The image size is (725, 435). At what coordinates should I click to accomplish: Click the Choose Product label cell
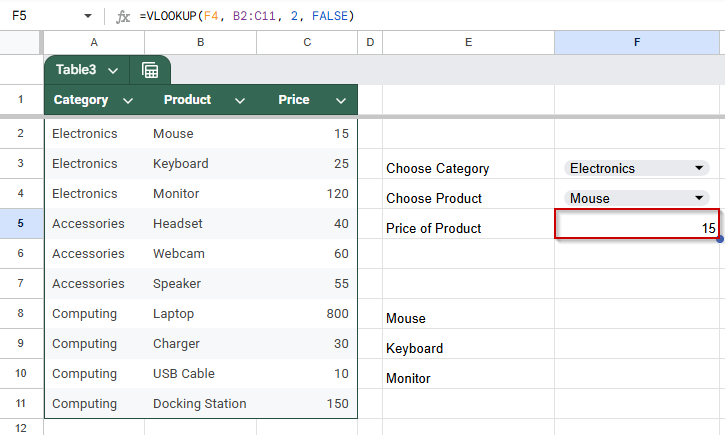point(468,194)
